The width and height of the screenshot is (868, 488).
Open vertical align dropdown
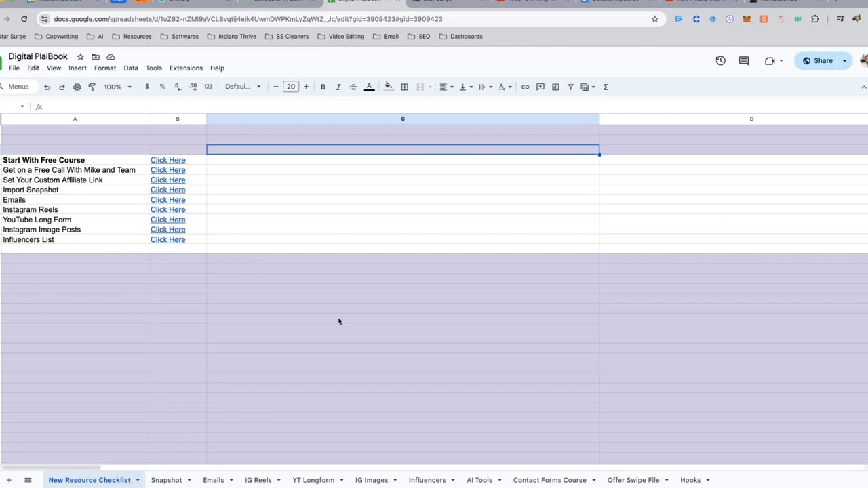[x=465, y=87]
